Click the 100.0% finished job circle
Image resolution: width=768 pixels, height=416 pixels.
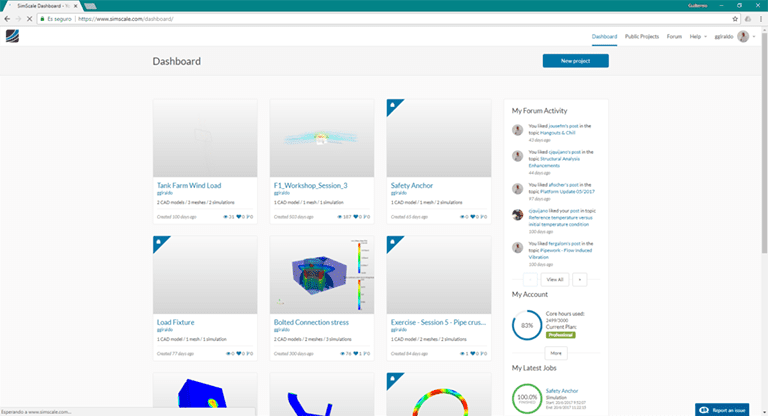[x=527, y=398]
